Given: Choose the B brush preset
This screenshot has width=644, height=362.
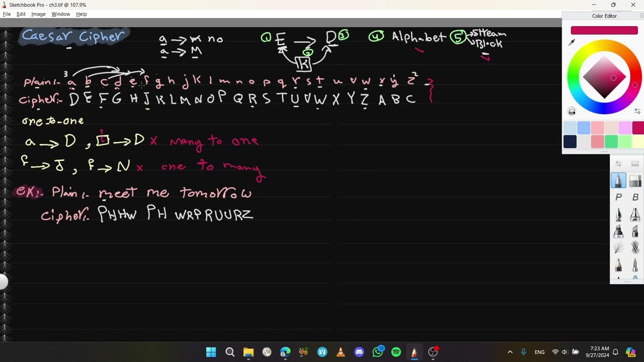Looking at the screenshot, I should (x=635, y=197).
